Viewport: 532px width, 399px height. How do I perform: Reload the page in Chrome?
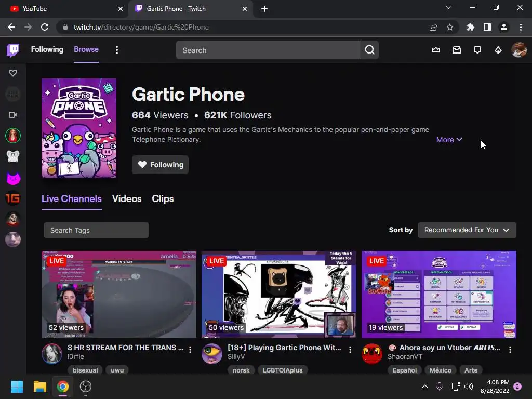coord(45,27)
